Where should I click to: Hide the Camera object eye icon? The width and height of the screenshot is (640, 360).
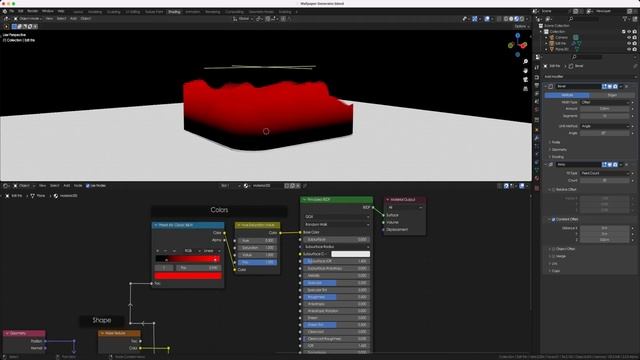point(629,38)
